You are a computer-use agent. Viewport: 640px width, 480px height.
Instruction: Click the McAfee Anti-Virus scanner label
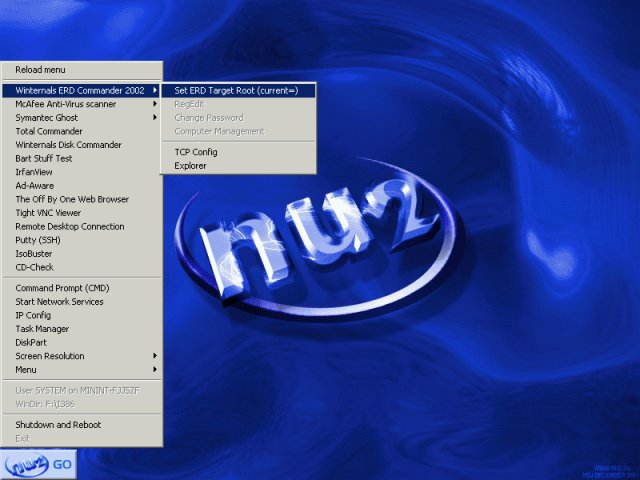coord(66,104)
